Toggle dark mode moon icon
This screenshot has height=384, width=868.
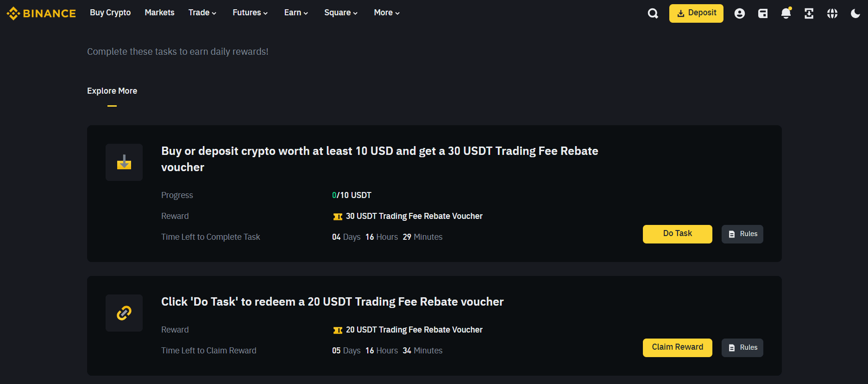(855, 13)
